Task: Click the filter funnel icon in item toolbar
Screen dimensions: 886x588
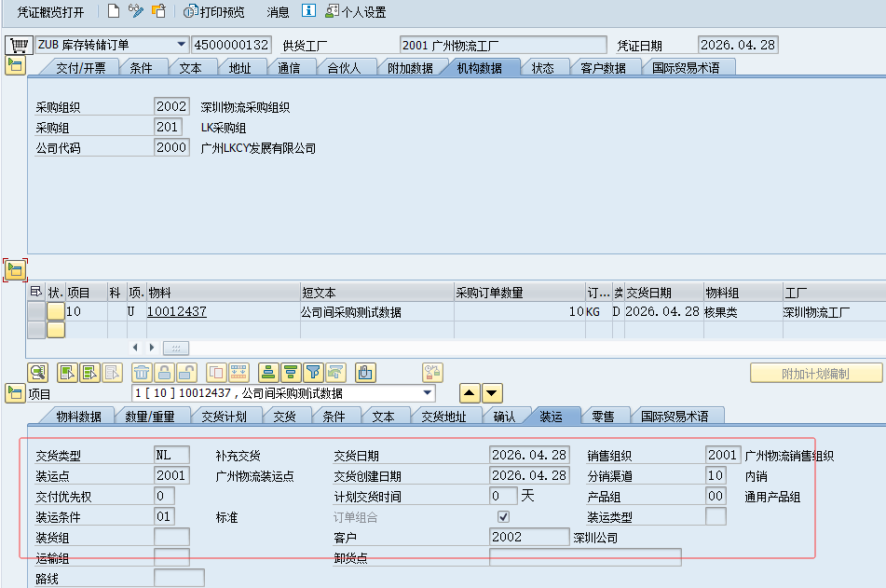Action: [x=313, y=373]
